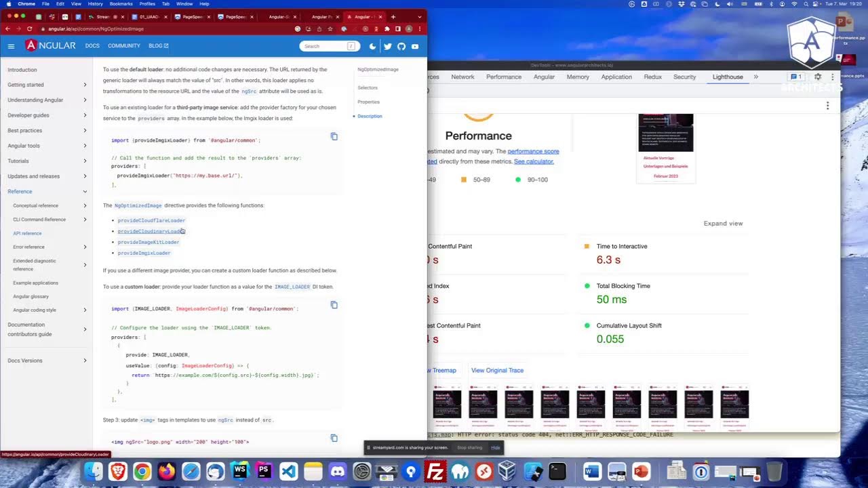Screen dimensions: 868x488
Task: Click first Lighthouse filmstrip thumbnail
Action: (447, 409)
